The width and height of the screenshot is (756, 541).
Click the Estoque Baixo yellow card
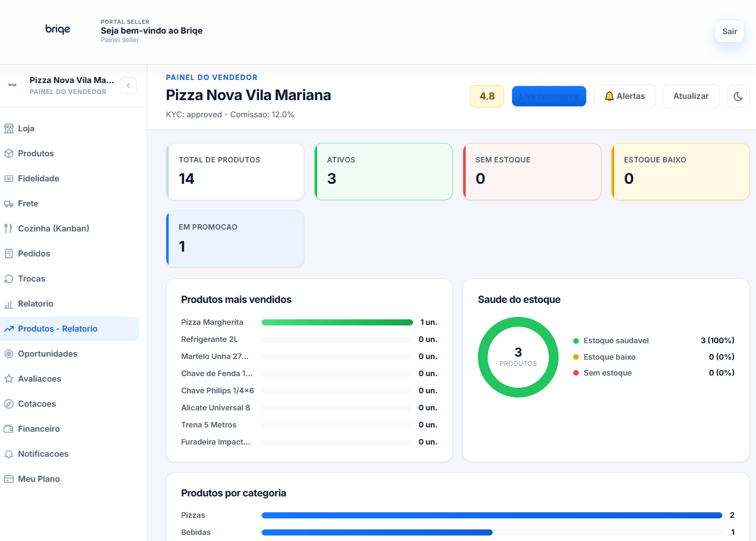681,172
